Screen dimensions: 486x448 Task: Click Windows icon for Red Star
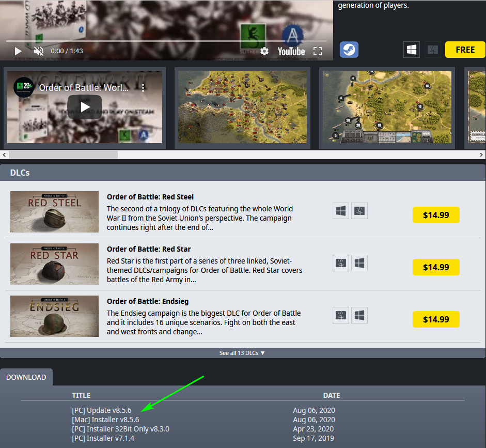tap(359, 263)
